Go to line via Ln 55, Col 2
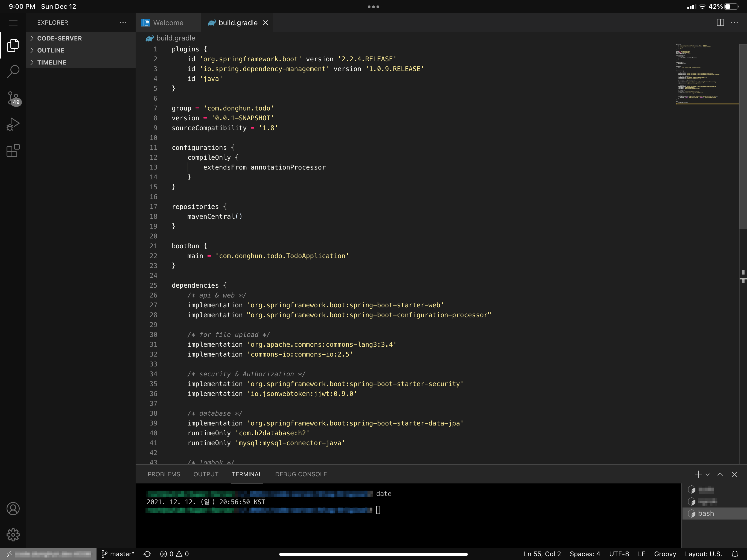Image resolution: width=747 pixels, height=560 pixels. 542,554
